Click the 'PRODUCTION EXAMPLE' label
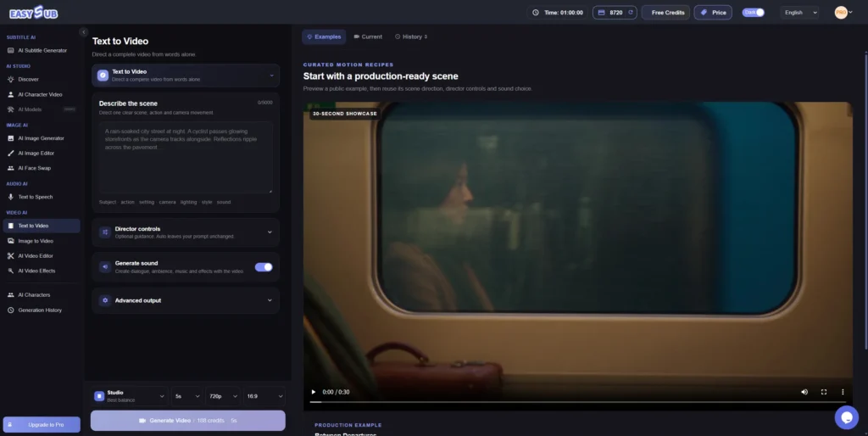Viewport: 868px width, 436px height. pos(348,425)
